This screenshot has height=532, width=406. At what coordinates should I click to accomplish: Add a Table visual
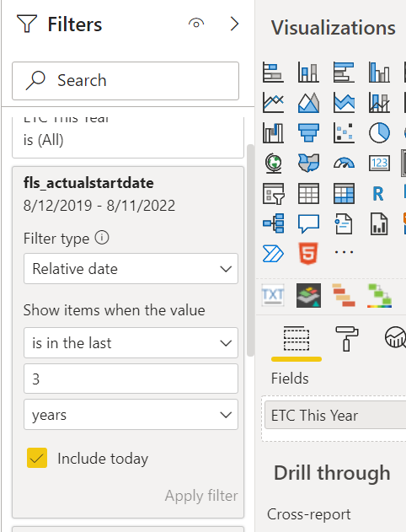pyautogui.click(x=308, y=193)
